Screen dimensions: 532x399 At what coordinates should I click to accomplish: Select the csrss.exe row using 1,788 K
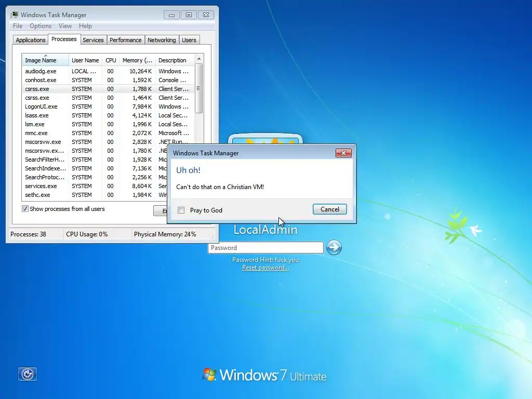pos(108,89)
